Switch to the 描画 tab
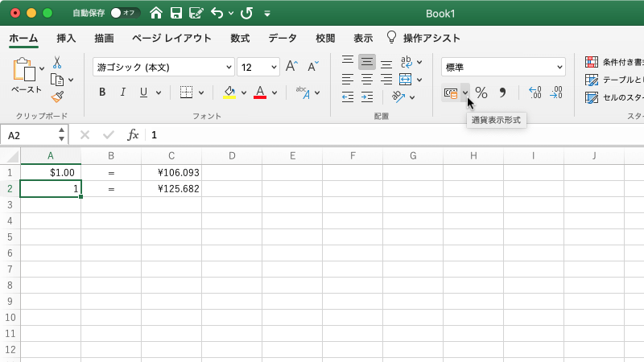This screenshot has height=362, width=644. (x=104, y=38)
